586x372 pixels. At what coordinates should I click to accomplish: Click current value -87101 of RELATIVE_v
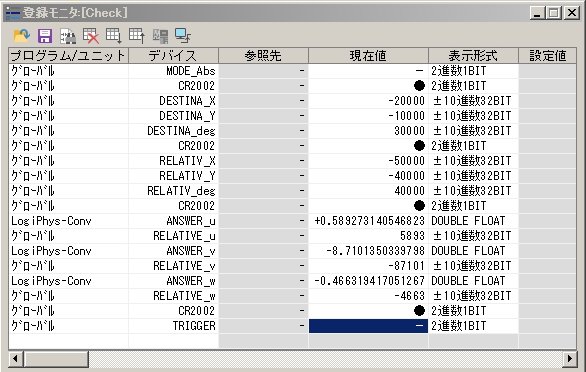(x=368, y=266)
